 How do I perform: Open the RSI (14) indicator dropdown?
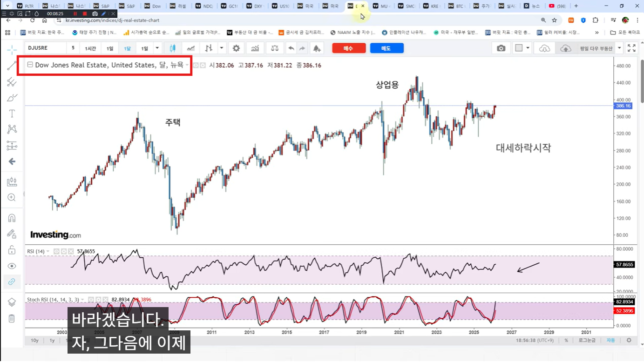click(x=48, y=251)
